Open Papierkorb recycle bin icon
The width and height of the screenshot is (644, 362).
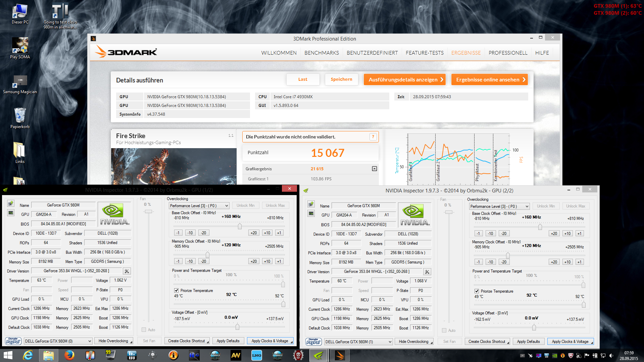[x=20, y=118]
